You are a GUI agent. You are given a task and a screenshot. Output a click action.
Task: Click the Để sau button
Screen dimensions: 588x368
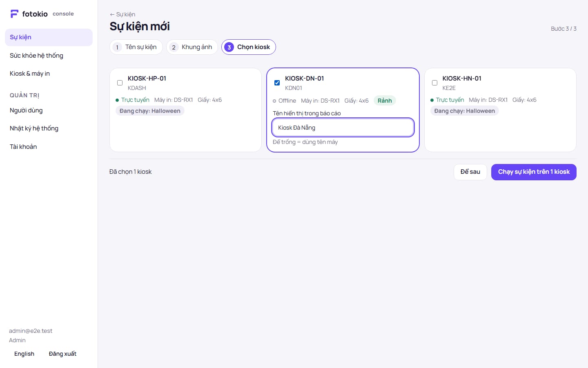point(470,172)
